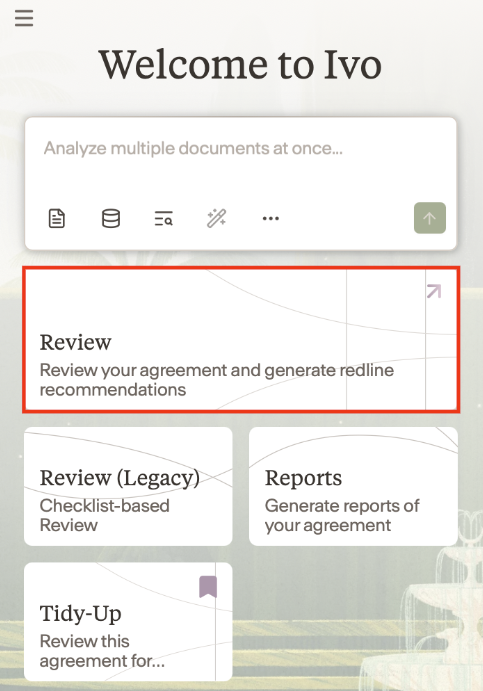Open the Reports card
Screen dimensions: 483x691
[x=353, y=487]
